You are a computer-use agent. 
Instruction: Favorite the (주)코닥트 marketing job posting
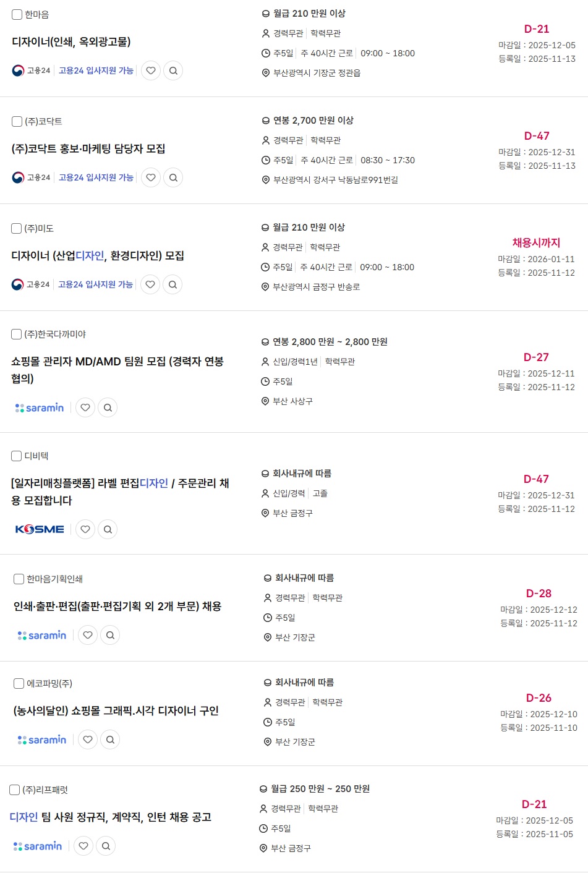(x=151, y=177)
